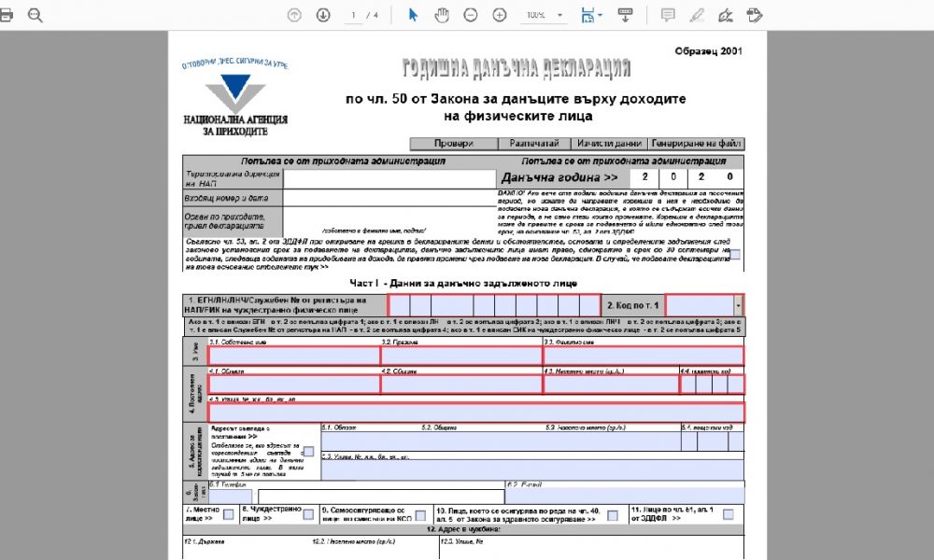Click the Генериране на файл button

(x=696, y=144)
